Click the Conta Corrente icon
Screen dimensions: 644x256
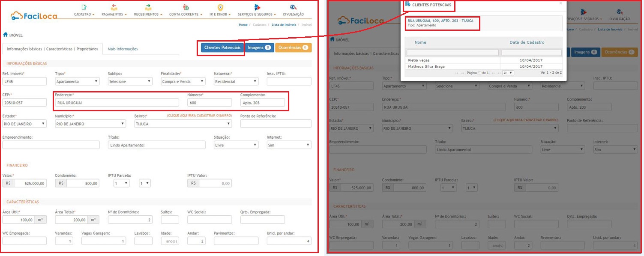pos(186,7)
